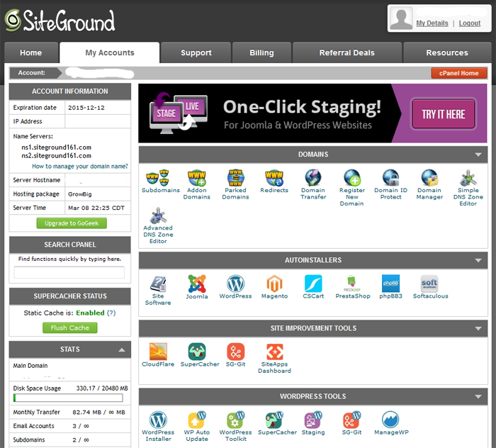This screenshot has width=496, height=448.
Task: Open Register New Domain
Action: (351, 188)
